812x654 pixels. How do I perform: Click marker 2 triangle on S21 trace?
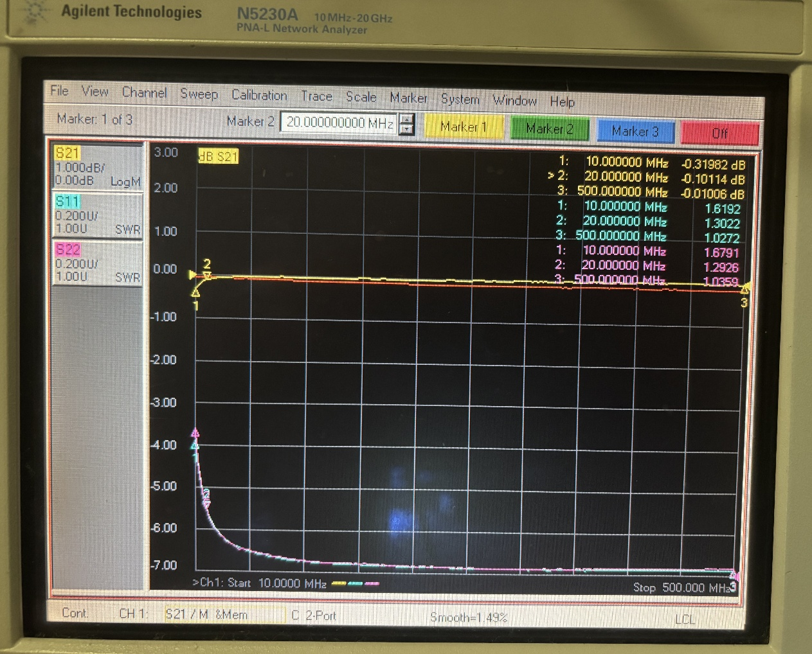[207, 275]
